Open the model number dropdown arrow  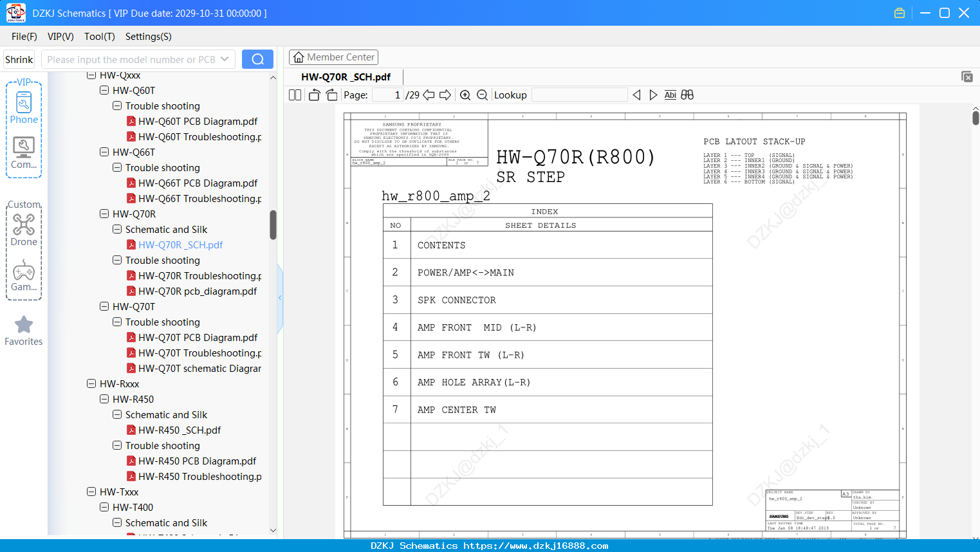tap(225, 59)
